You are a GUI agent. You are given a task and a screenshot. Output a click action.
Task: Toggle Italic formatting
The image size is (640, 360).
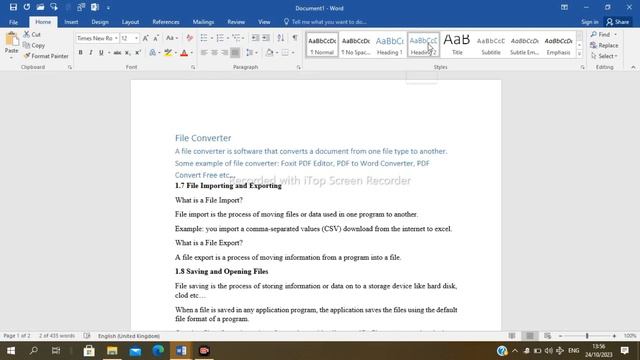pos(91,53)
